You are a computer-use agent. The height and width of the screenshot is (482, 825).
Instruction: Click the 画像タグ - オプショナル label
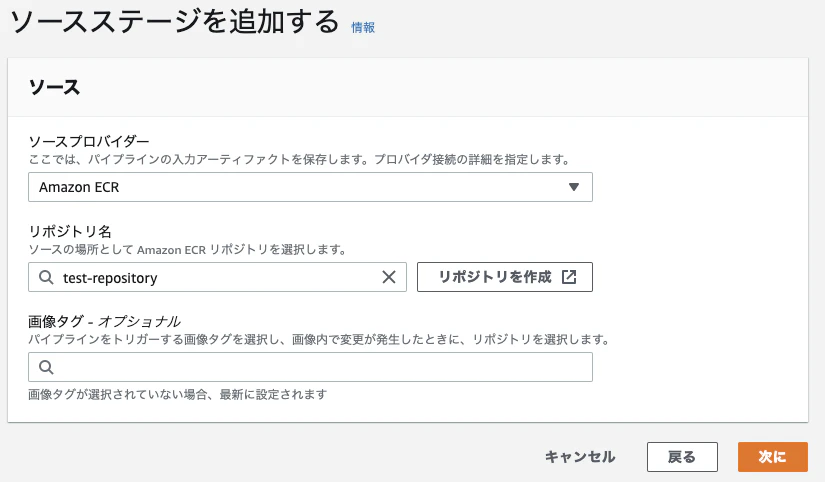(104, 321)
